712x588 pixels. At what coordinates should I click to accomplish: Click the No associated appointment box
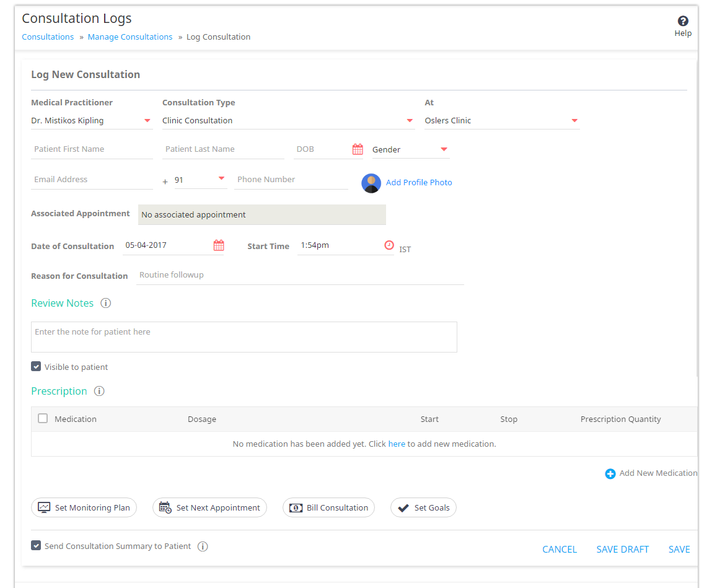pos(262,215)
